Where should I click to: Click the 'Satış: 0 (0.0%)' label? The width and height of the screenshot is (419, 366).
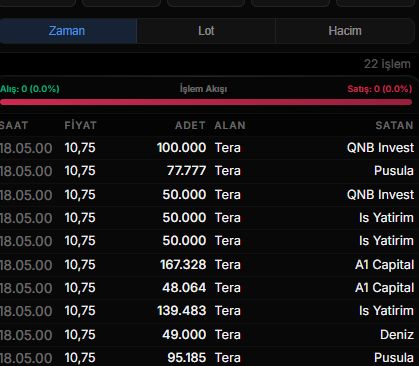[x=380, y=89]
